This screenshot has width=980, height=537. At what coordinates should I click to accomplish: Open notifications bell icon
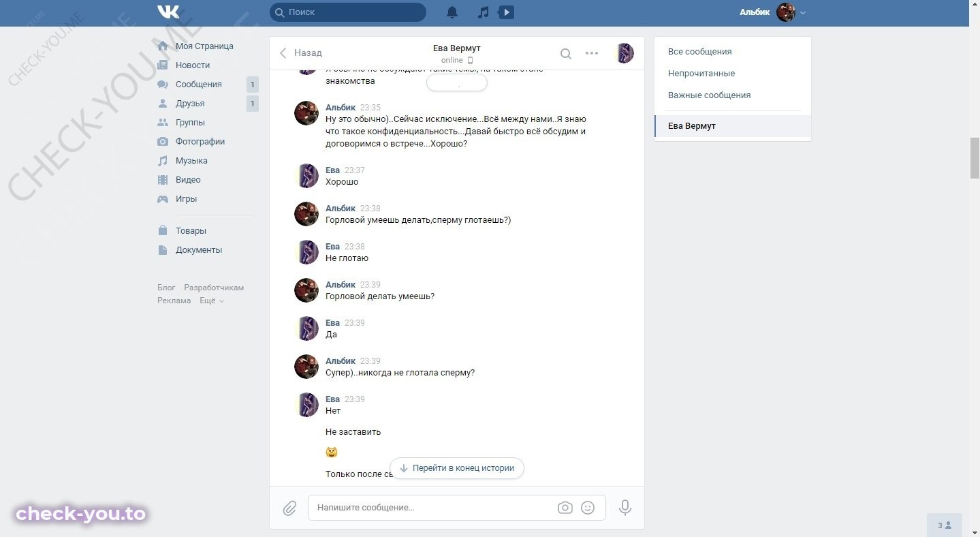click(452, 12)
